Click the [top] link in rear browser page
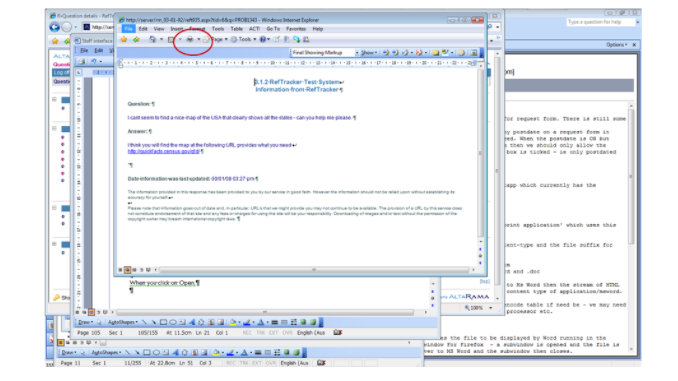The height and width of the screenshot is (381, 678). (484, 281)
